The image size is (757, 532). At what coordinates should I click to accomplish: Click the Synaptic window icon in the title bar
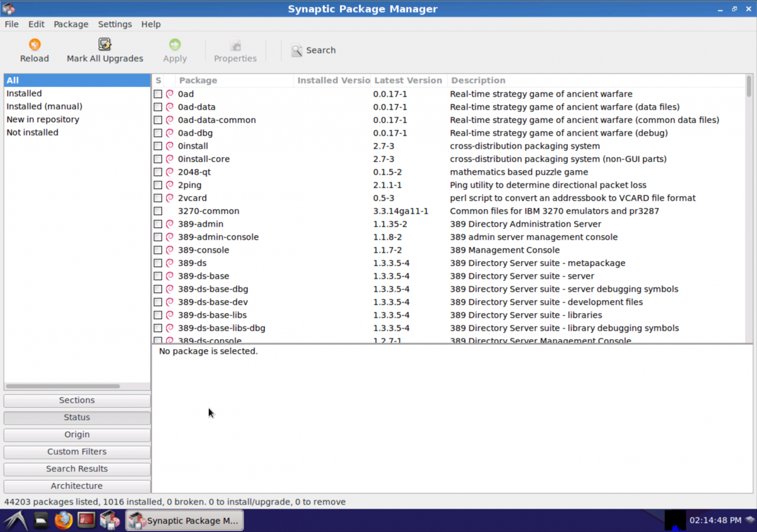click(x=9, y=9)
